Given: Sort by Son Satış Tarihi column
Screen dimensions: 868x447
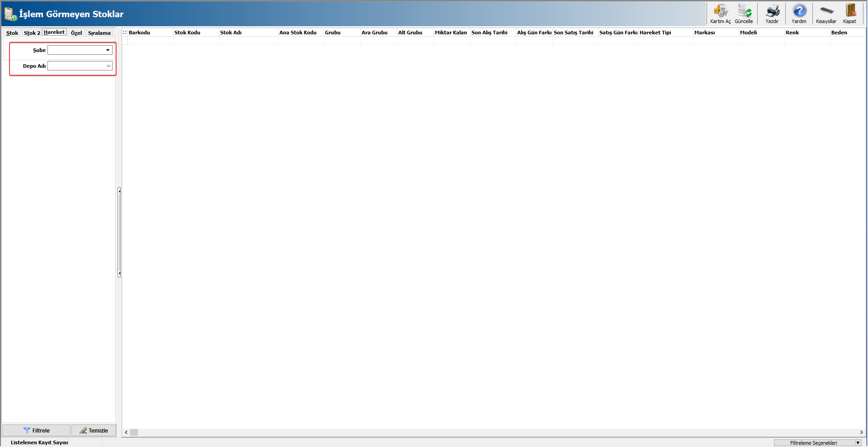Looking at the screenshot, I should coord(574,33).
